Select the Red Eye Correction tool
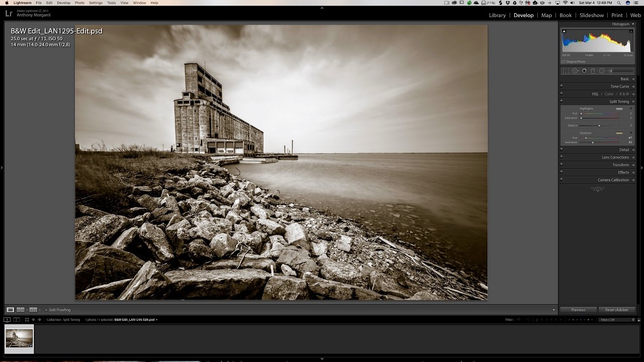Screen dimensions: 644x362 pyautogui.click(x=584, y=71)
